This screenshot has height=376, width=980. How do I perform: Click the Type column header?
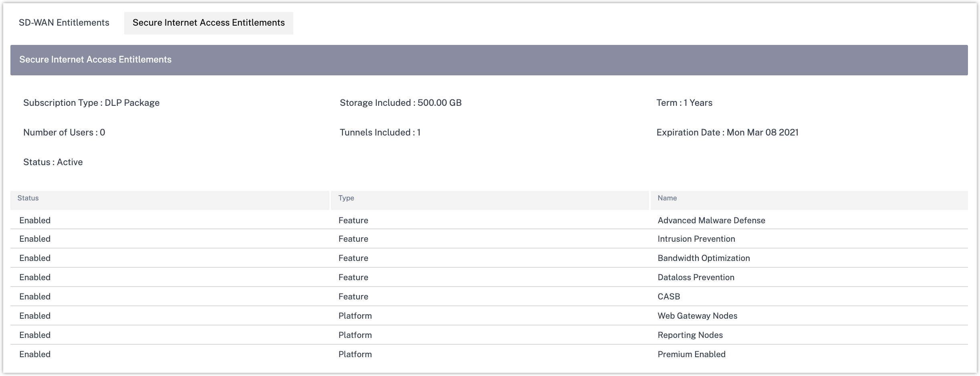click(x=490, y=200)
